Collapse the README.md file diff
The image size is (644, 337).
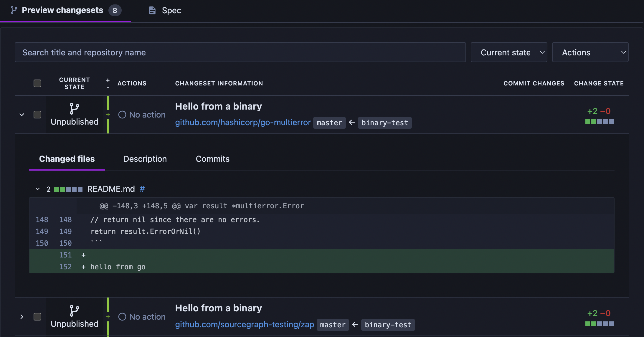coord(37,189)
